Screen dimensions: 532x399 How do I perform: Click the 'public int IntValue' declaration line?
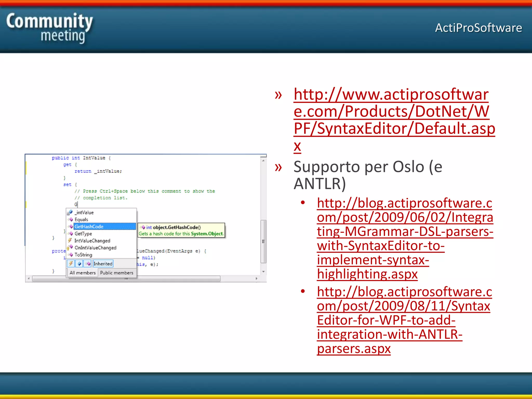pos(81,158)
